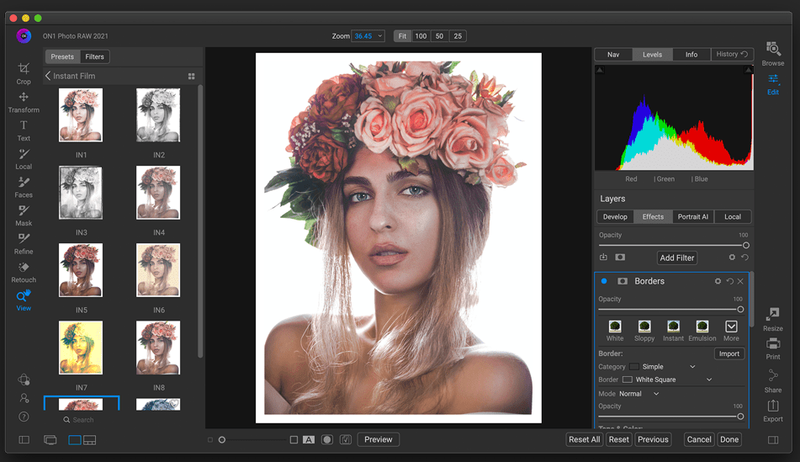Screen dimensions: 800x462
Task: Toggle the A/B compare view button
Action: point(309,440)
